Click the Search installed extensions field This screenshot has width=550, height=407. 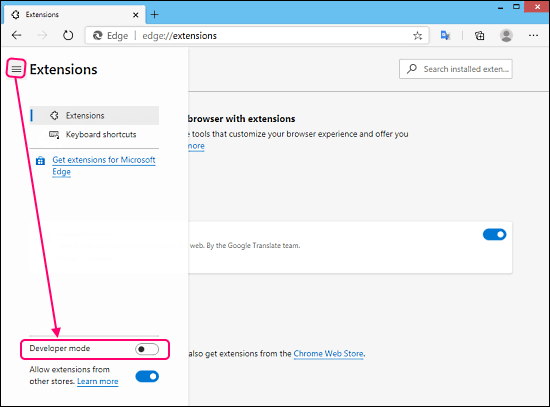coord(456,69)
